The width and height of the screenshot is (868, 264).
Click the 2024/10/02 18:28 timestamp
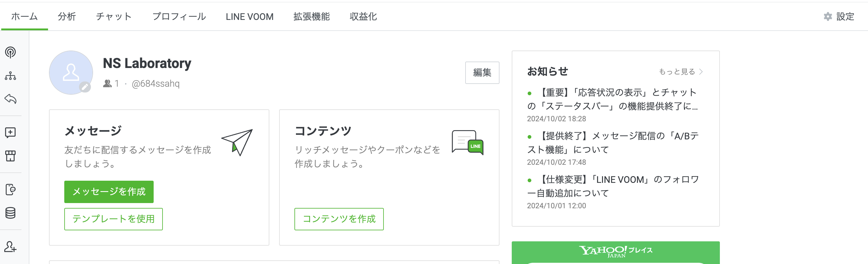pyautogui.click(x=557, y=119)
